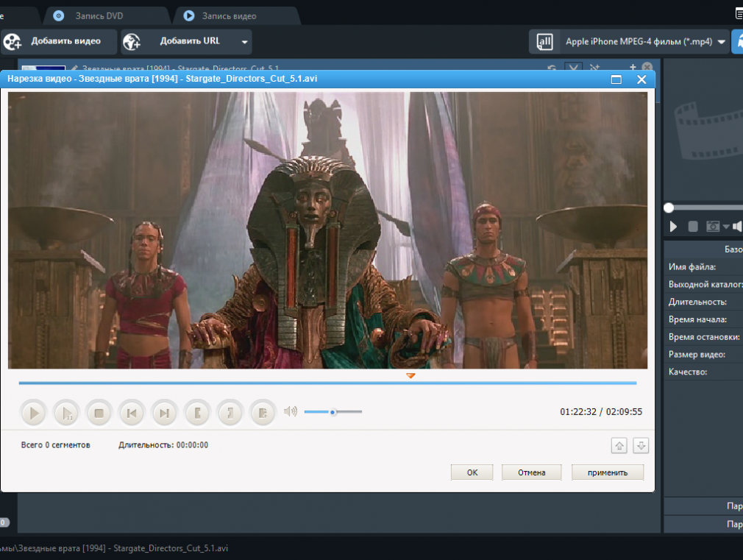743x560 pixels.
Task: Click the 'all' profile icon
Action: coord(544,42)
